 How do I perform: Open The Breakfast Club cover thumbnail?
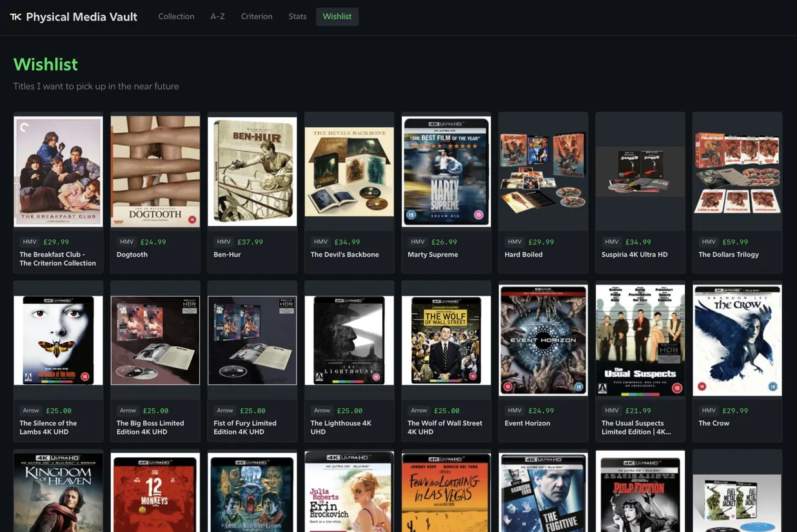click(58, 171)
